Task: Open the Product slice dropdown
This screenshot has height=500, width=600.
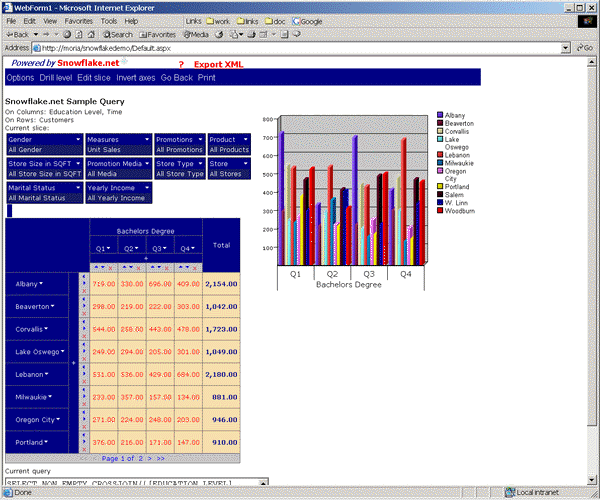Action: [246, 139]
